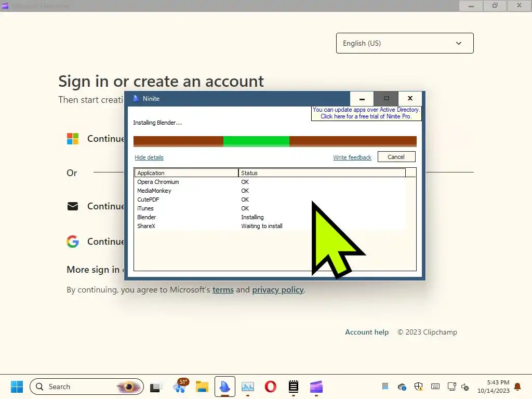Image resolution: width=532 pixels, height=399 pixels.
Task: Open English (US) language dropdown in Clipchamp
Action: (x=405, y=43)
